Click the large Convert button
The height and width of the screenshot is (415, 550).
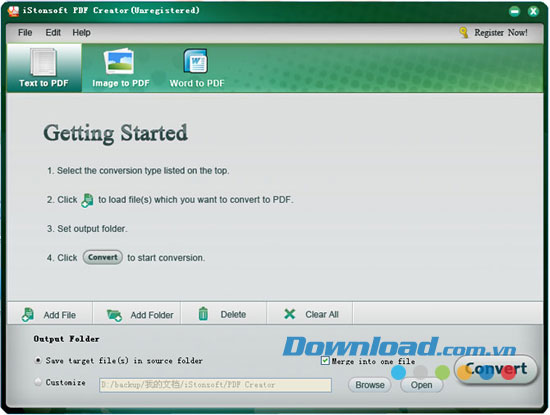click(x=496, y=369)
